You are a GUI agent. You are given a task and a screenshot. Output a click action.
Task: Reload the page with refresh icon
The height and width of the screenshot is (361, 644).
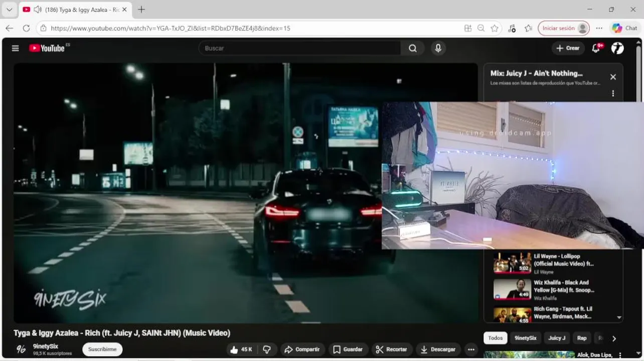26,28
